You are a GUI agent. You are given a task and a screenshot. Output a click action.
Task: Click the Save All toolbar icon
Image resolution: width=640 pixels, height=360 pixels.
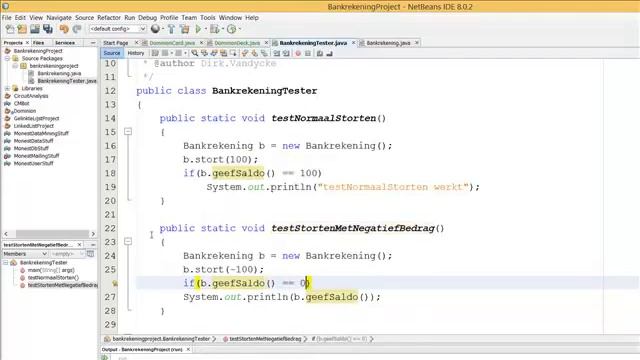point(48,29)
